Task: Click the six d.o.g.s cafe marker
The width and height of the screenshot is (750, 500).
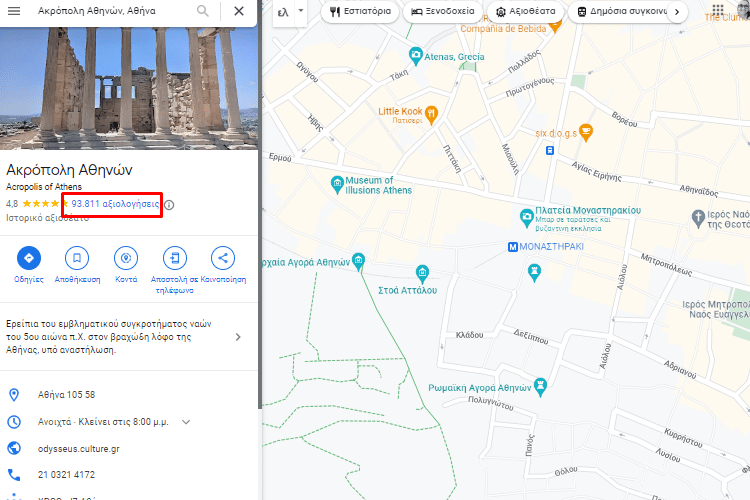Action: click(x=586, y=132)
